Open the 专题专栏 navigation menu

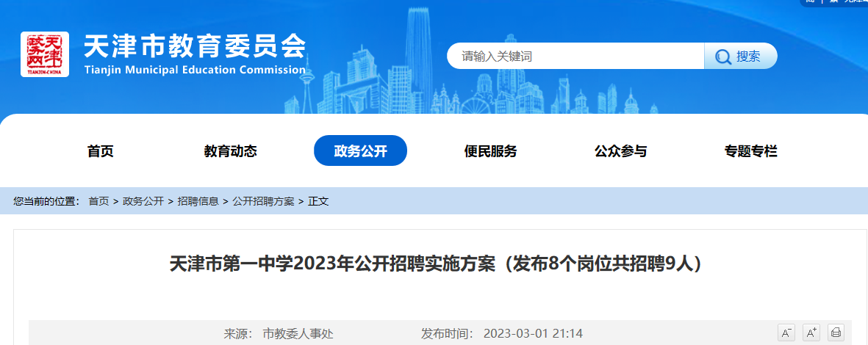point(750,151)
